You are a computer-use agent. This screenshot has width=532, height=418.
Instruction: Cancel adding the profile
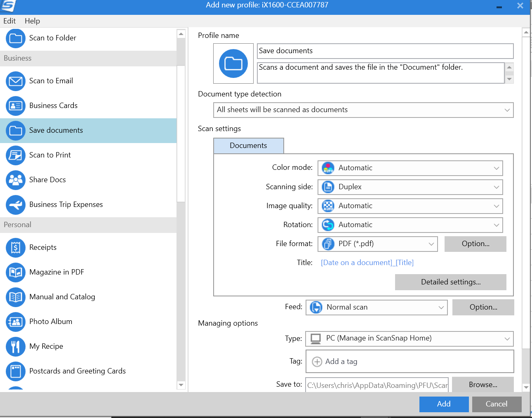(497, 404)
